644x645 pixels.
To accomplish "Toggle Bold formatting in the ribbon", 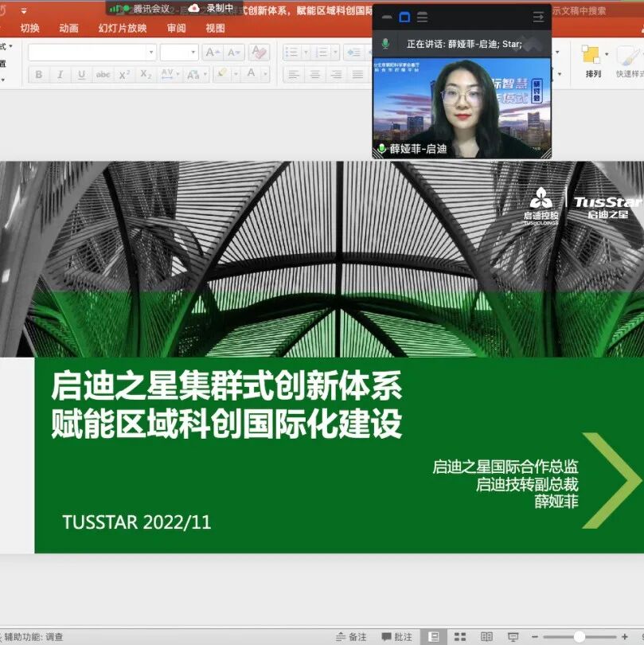I will point(39,75).
